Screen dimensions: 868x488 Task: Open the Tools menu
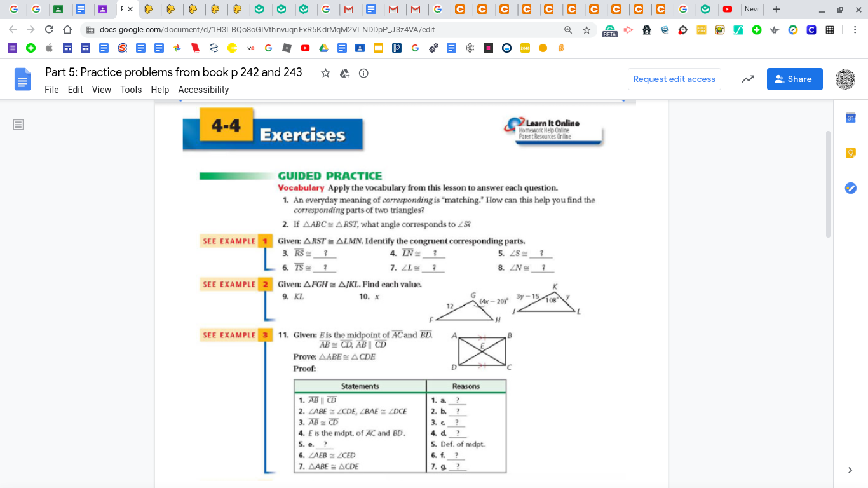(x=131, y=90)
